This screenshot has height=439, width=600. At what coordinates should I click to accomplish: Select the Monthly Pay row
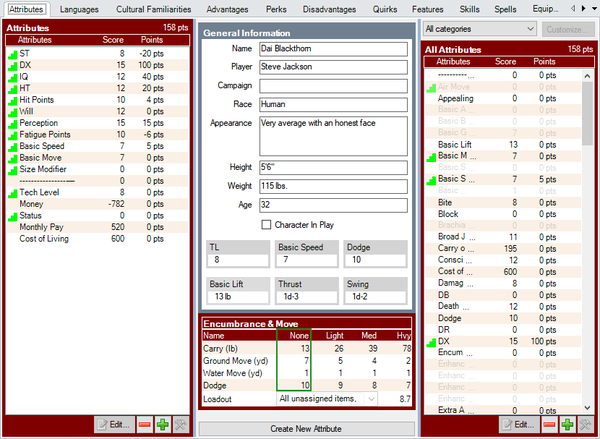point(98,227)
